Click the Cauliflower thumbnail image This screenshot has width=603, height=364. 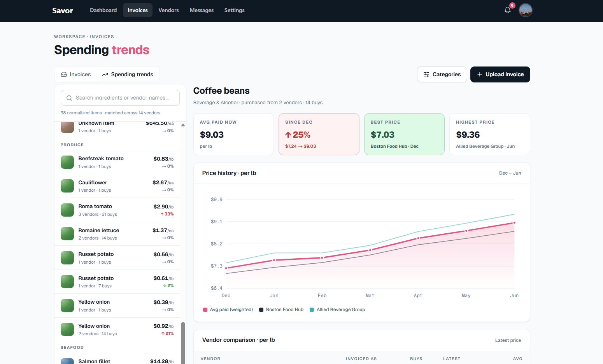[67, 186]
